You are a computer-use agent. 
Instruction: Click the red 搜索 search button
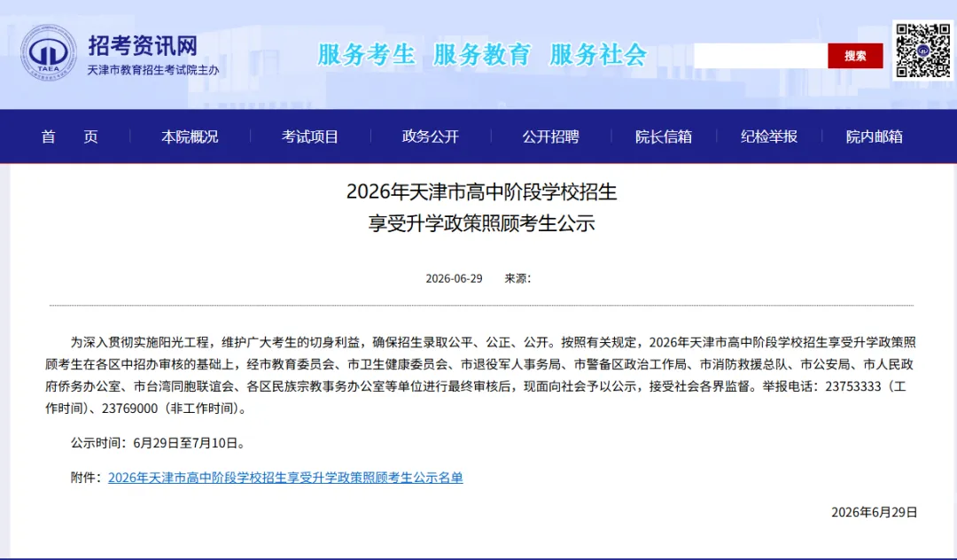pos(855,56)
